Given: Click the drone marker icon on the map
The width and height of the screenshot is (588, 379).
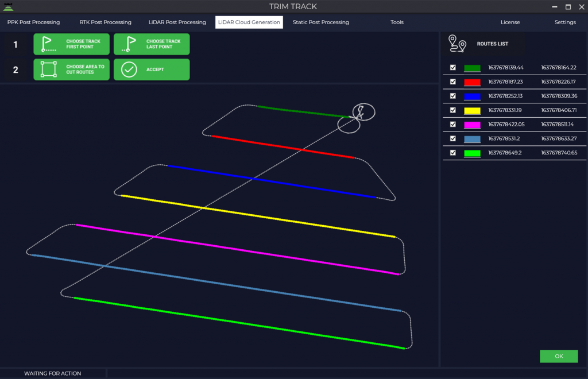Looking at the screenshot, I should point(360,111).
